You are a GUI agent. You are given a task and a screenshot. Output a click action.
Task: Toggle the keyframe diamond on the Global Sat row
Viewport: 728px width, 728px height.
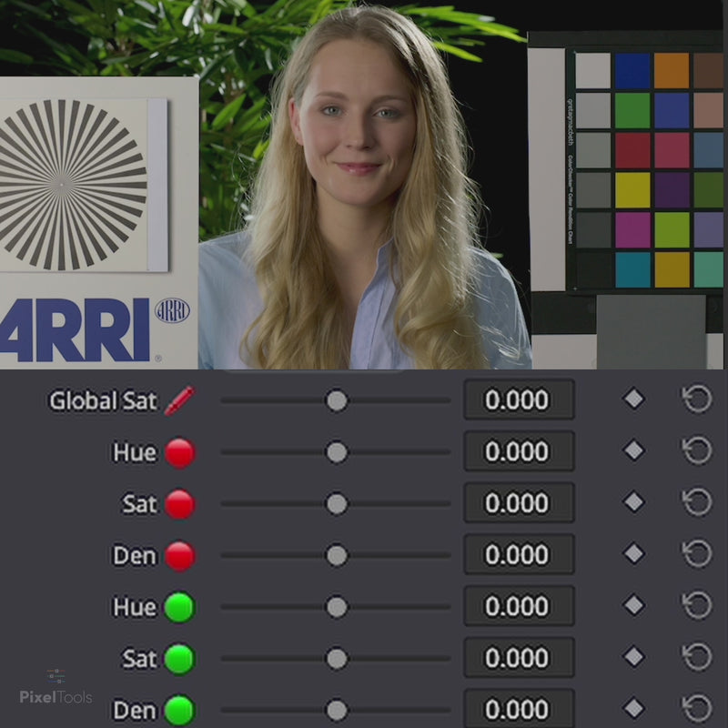tap(633, 399)
